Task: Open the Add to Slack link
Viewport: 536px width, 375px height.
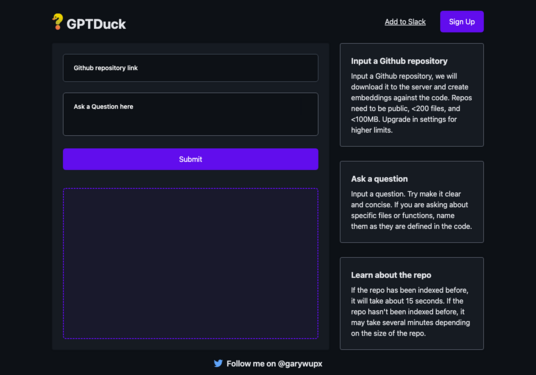Action: tap(405, 22)
